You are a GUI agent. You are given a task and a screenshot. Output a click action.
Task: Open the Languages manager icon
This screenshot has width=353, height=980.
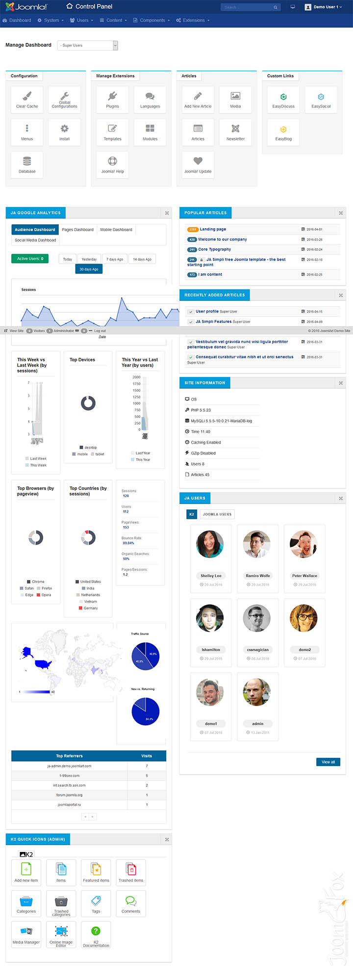[150, 100]
